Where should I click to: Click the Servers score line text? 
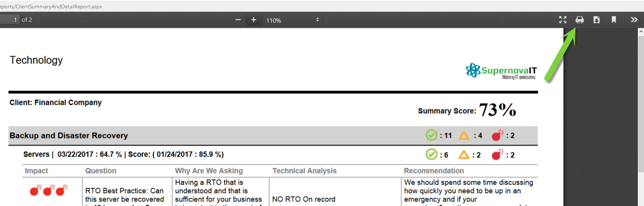pos(124,154)
